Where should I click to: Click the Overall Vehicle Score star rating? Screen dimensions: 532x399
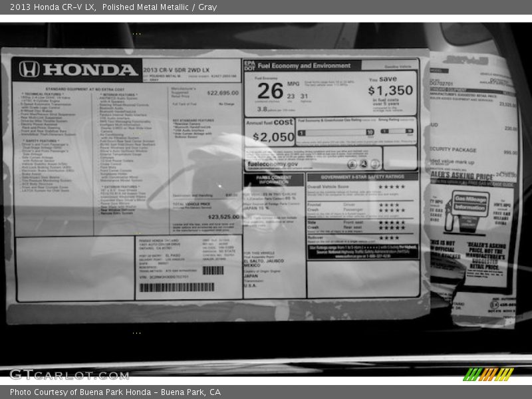[x=392, y=188]
